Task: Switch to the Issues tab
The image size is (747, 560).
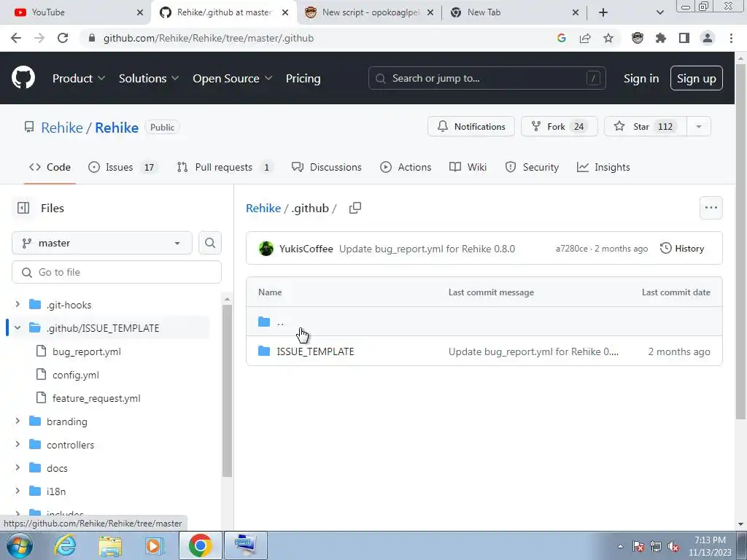Action: 122,167
